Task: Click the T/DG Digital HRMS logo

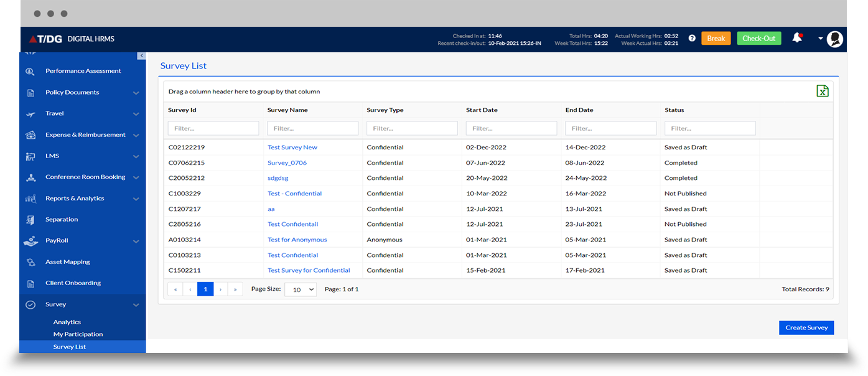Action: 72,39
